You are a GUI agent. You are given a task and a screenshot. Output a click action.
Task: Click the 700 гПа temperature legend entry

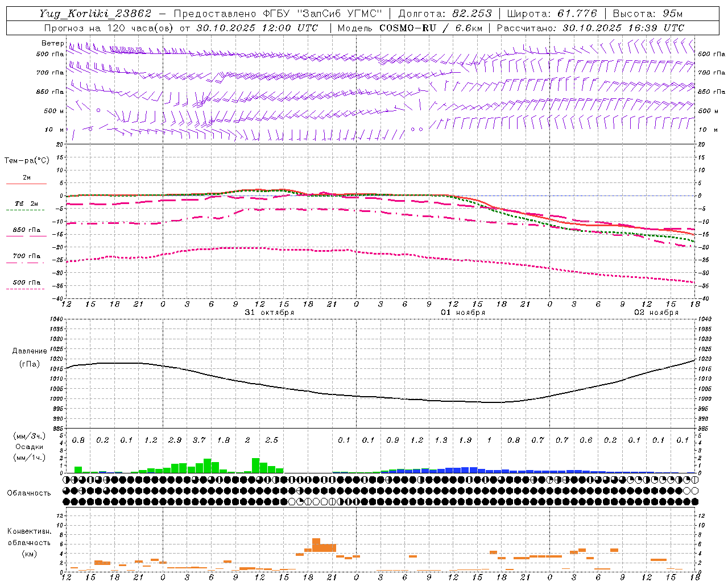(27, 256)
